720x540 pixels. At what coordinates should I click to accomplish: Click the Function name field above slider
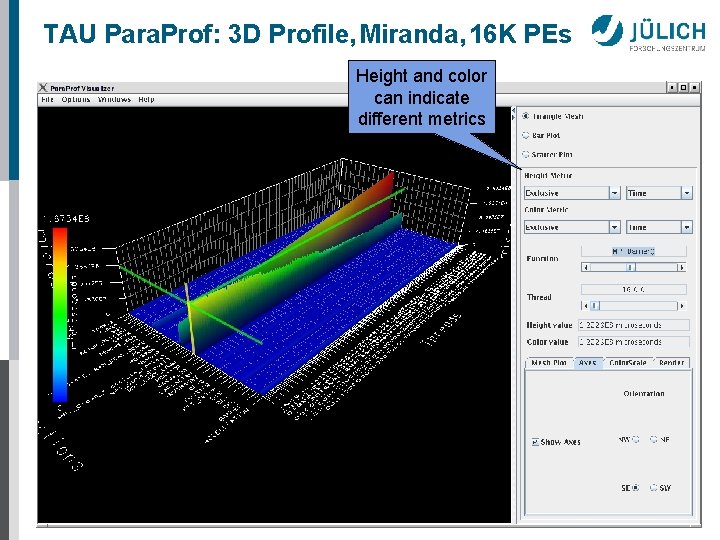coord(634,251)
